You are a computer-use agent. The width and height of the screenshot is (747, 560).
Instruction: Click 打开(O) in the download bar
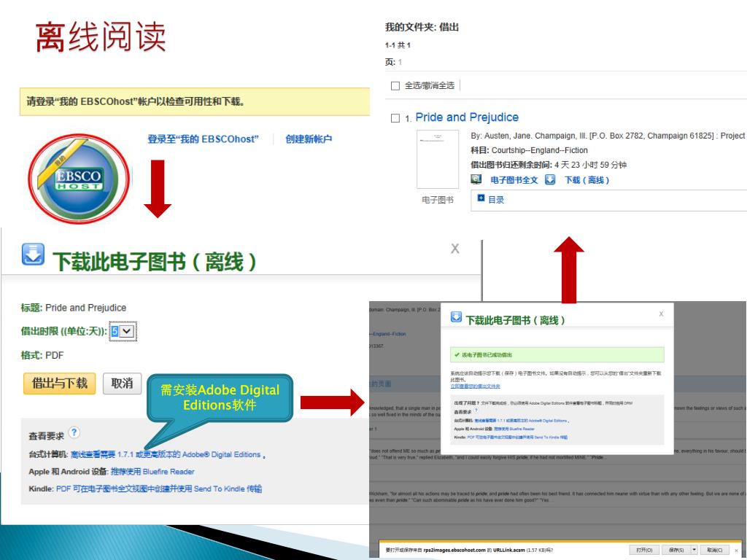point(644,550)
